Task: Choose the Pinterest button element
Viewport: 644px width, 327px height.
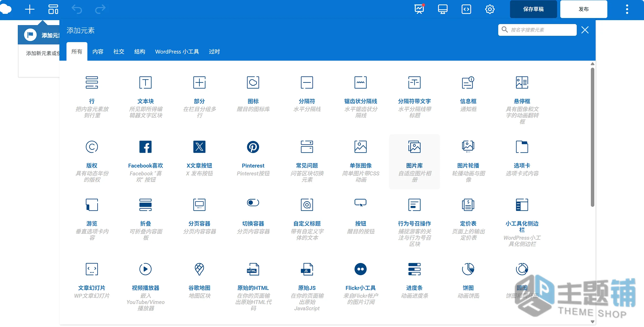Action: pos(253,162)
